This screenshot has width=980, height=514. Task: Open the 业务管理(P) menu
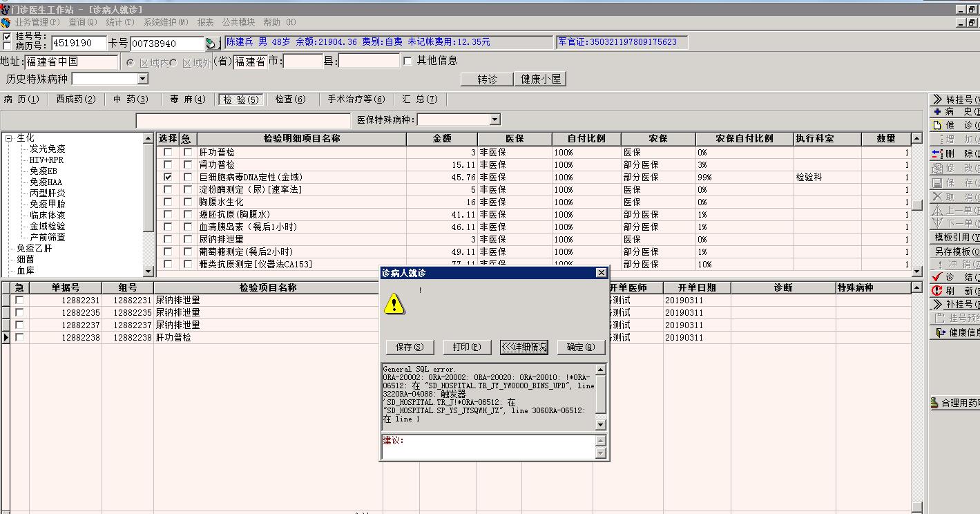pos(37,22)
